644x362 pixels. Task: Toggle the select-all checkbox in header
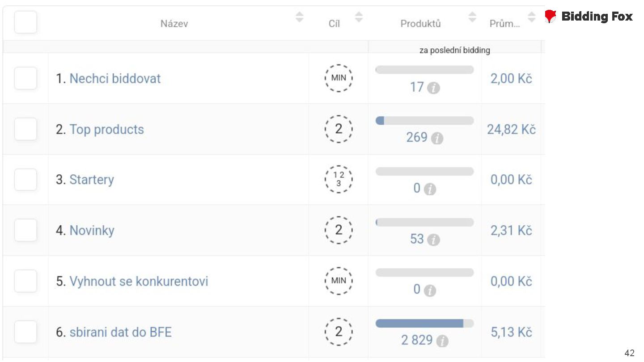click(25, 22)
